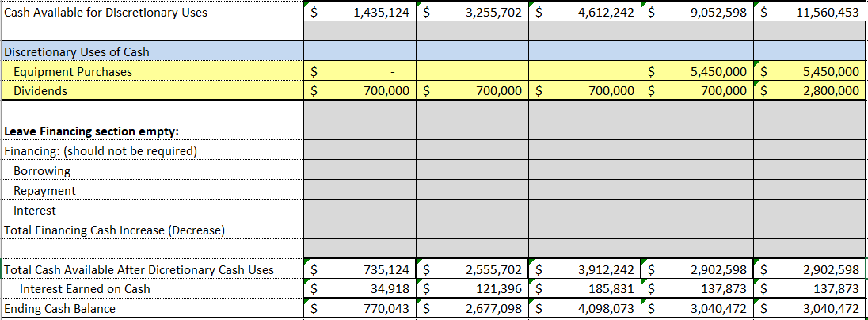
Task: Select the 'Cash Available for Discretionary Uses' label cell
Action: [x=152, y=12]
